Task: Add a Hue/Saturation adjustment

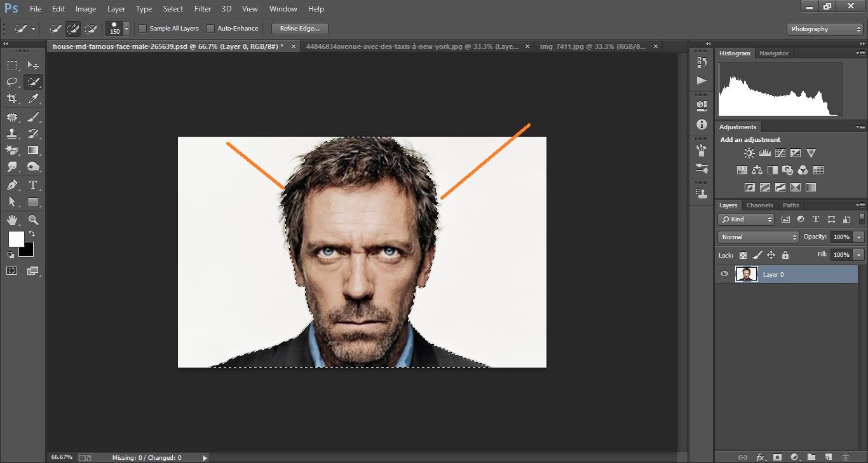Action: 742,170
